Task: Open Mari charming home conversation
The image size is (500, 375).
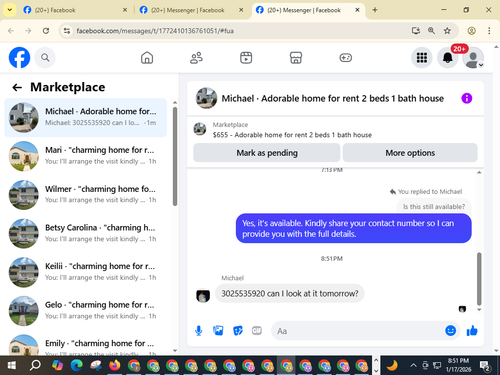Action: 86,156
